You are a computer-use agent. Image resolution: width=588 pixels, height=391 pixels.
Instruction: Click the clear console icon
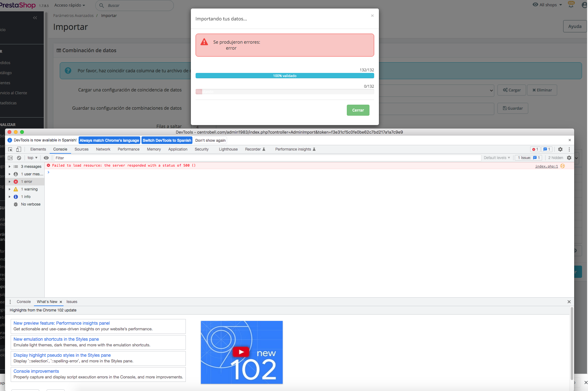click(19, 158)
